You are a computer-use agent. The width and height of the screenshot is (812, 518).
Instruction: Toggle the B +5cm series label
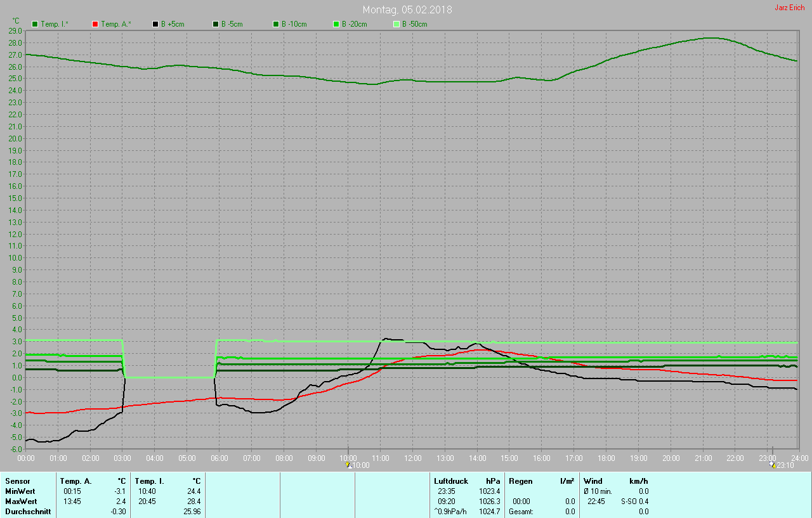tap(171, 24)
